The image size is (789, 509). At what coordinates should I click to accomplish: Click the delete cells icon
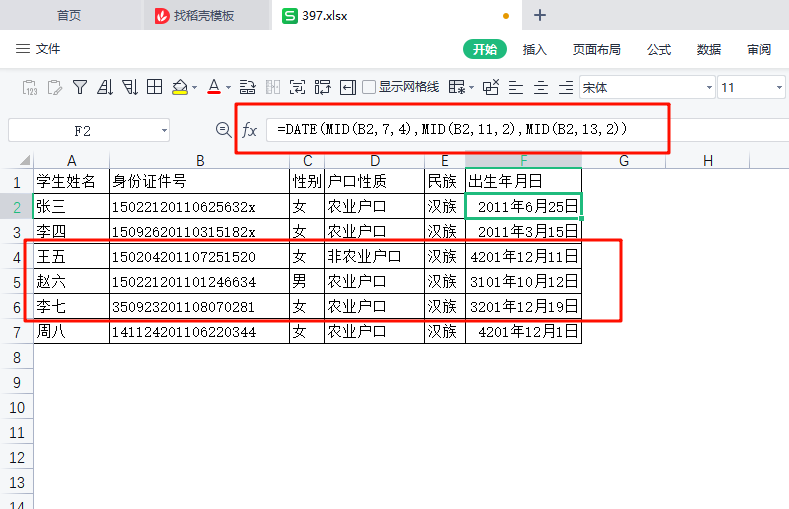tap(491, 87)
